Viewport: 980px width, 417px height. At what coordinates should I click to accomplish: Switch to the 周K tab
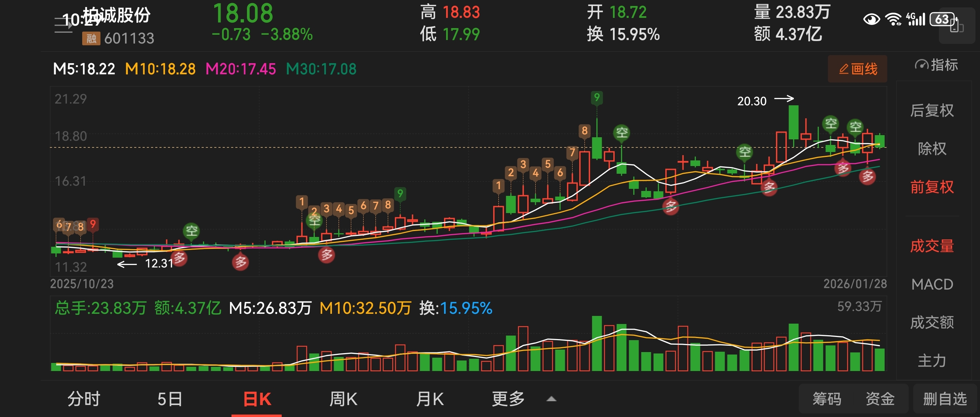[x=343, y=399]
